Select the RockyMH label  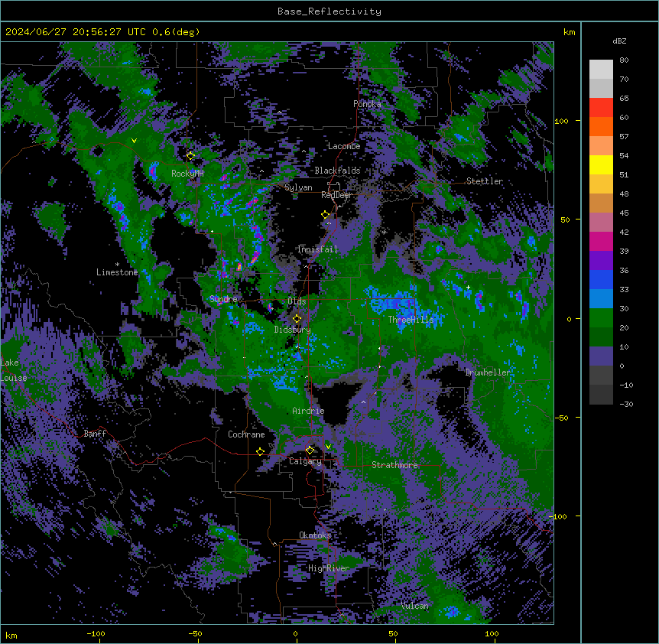187,173
